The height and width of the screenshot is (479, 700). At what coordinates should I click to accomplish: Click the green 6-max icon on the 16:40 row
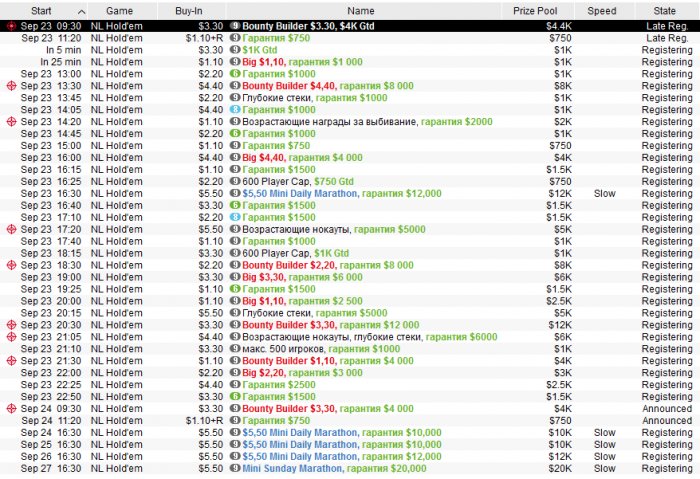tap(235, 205)
